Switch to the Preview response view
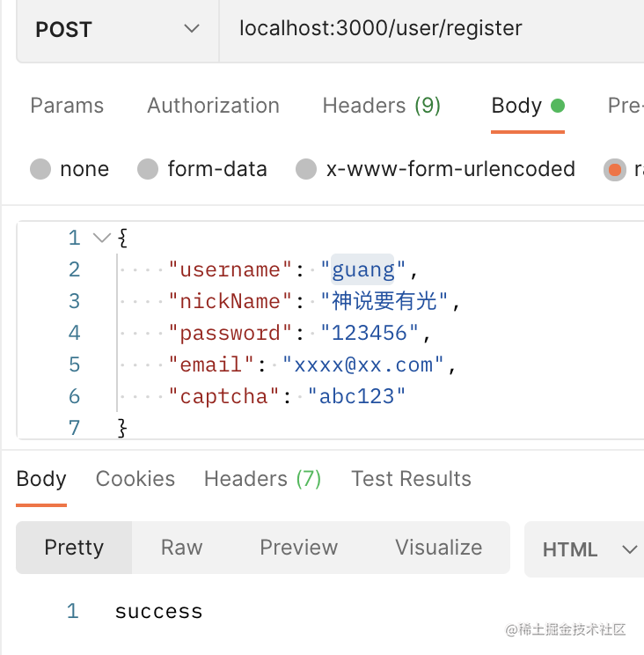 click(298, 548)
